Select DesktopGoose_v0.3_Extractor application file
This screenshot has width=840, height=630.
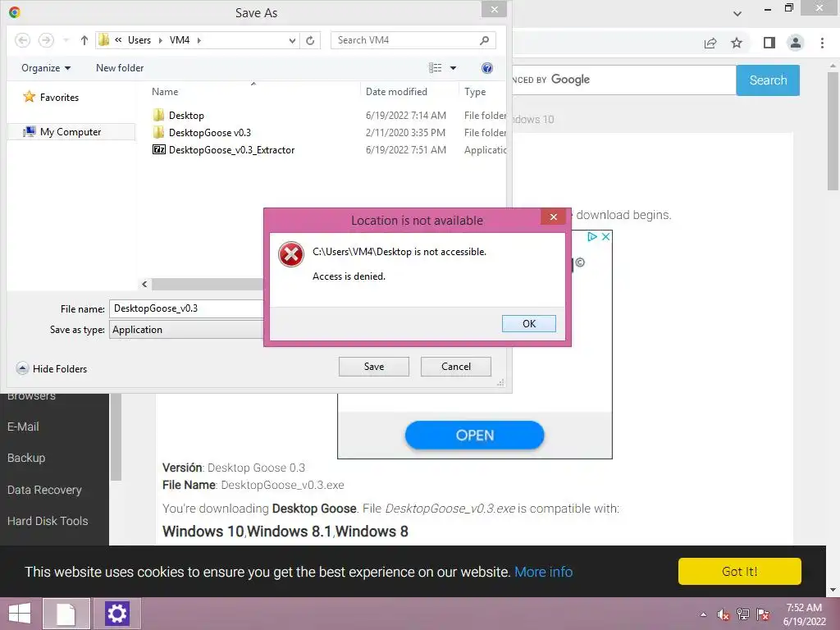(x=328, y=150)
